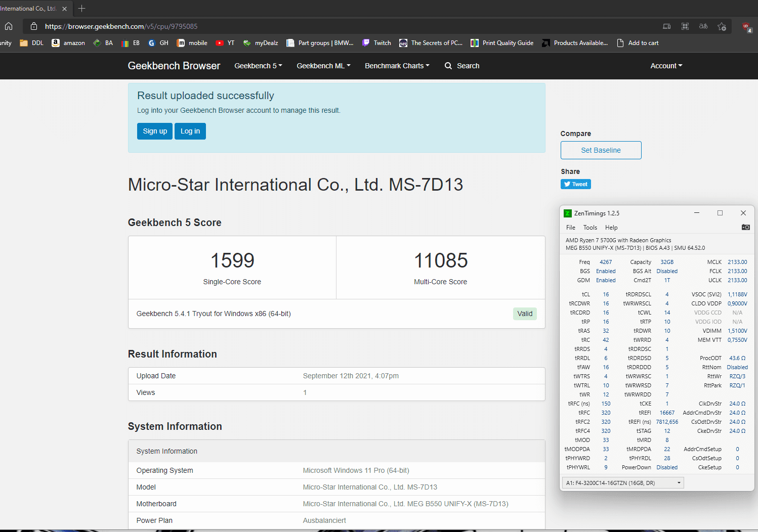Viewport: 758px width, 532px height.
Task: Click the PowerDown Disabled value
Action: coord(667,467)
